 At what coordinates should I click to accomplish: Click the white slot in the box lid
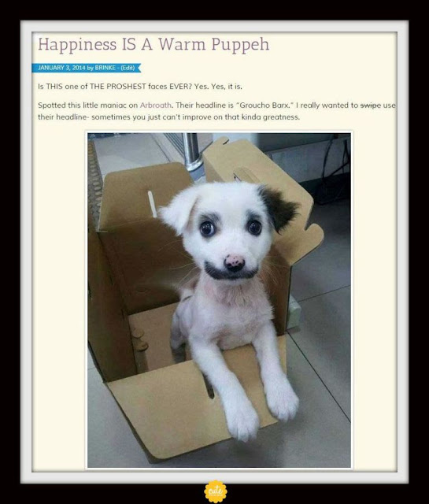[x=153, y=204]
